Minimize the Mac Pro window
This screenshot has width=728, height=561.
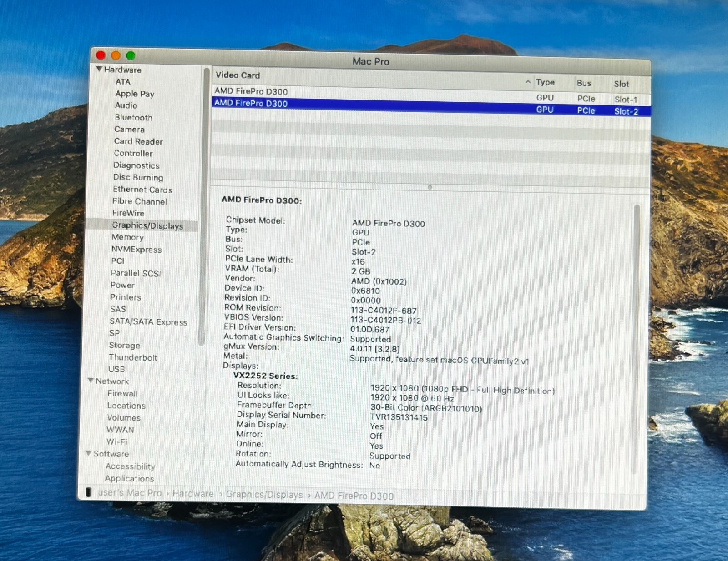point(116,55)
